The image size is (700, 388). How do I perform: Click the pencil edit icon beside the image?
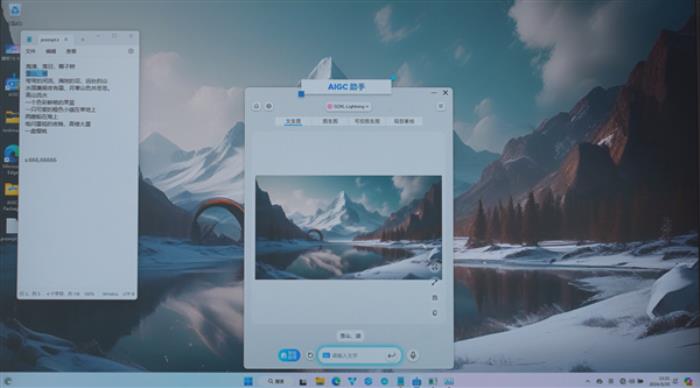pos(435,283)
